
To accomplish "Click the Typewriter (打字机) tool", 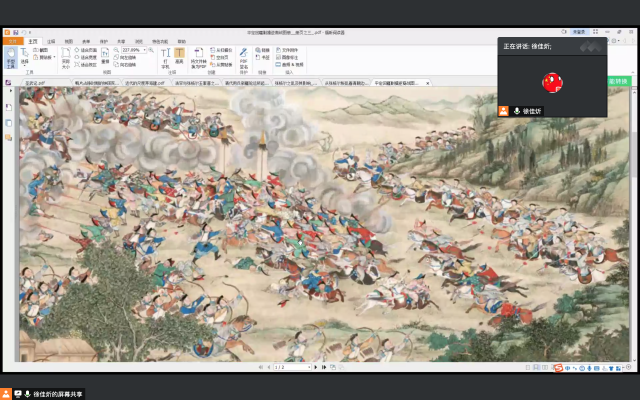I will click(165, 56).
